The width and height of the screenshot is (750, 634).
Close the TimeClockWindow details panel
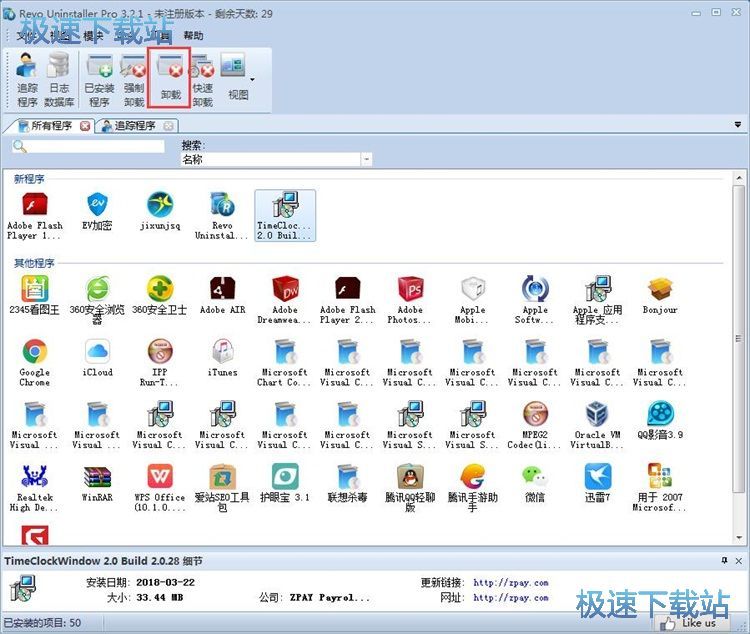(x=739, y=560)
